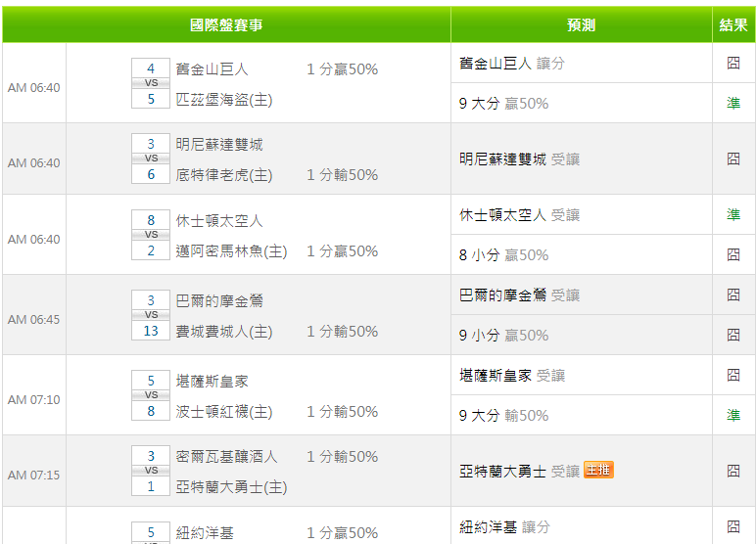Click score 13 for 費城費城人
Viewport: 756px width, 544px height.
(151, 331)
